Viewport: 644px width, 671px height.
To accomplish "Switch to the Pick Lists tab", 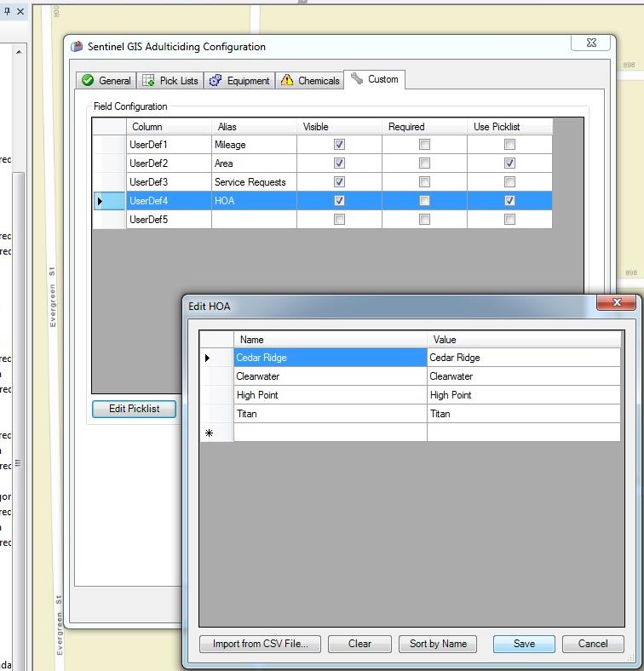I will (170, 80).
